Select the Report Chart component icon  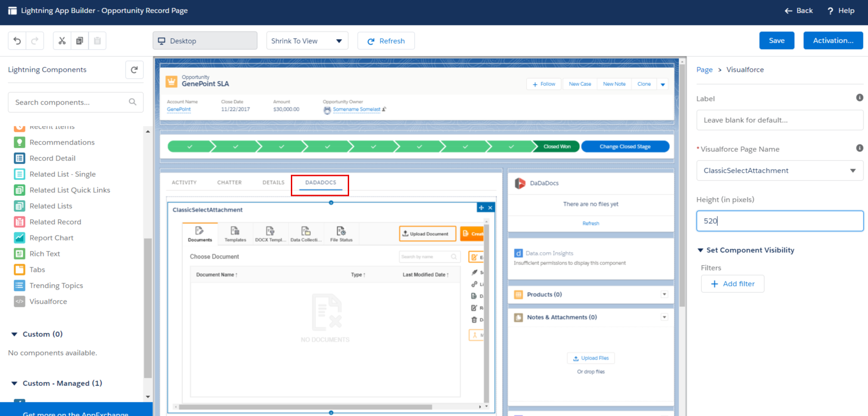[19, 238]
